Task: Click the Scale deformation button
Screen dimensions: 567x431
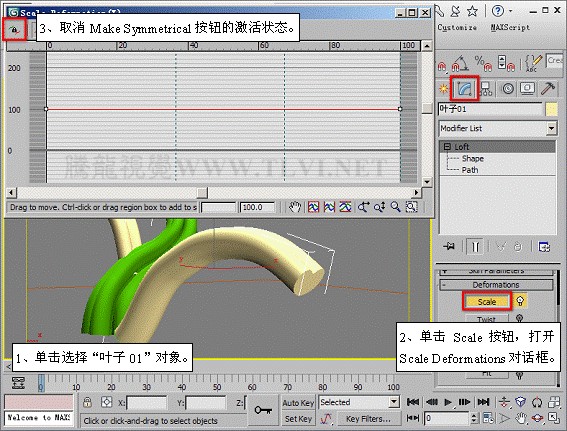Action: pyautogui.click(x=487, y=302)
